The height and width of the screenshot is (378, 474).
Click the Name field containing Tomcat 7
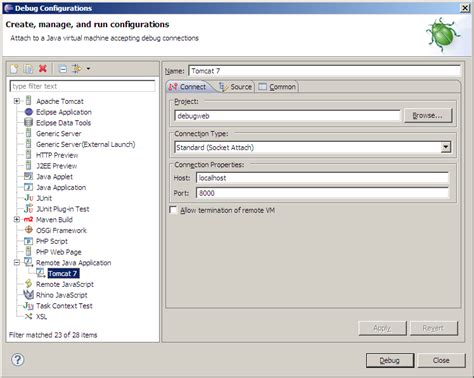click(324, 71)
